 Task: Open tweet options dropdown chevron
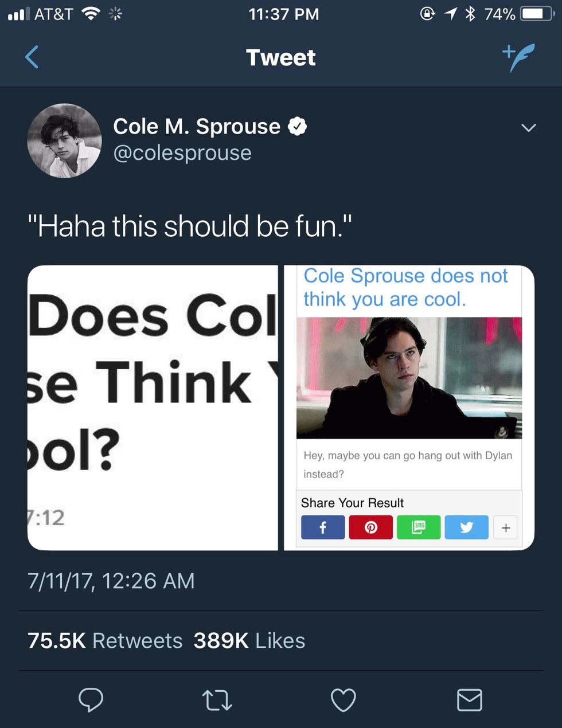[x=529, y=128]
